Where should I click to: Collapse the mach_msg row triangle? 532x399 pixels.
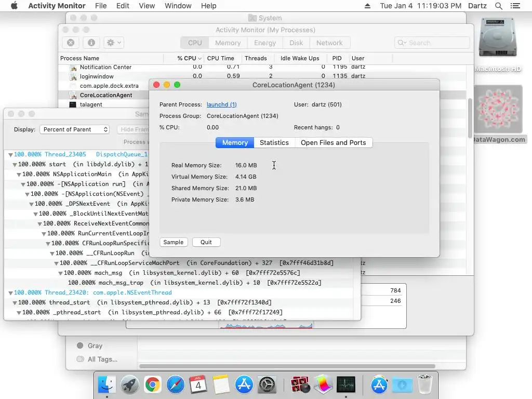click(60, 273)
